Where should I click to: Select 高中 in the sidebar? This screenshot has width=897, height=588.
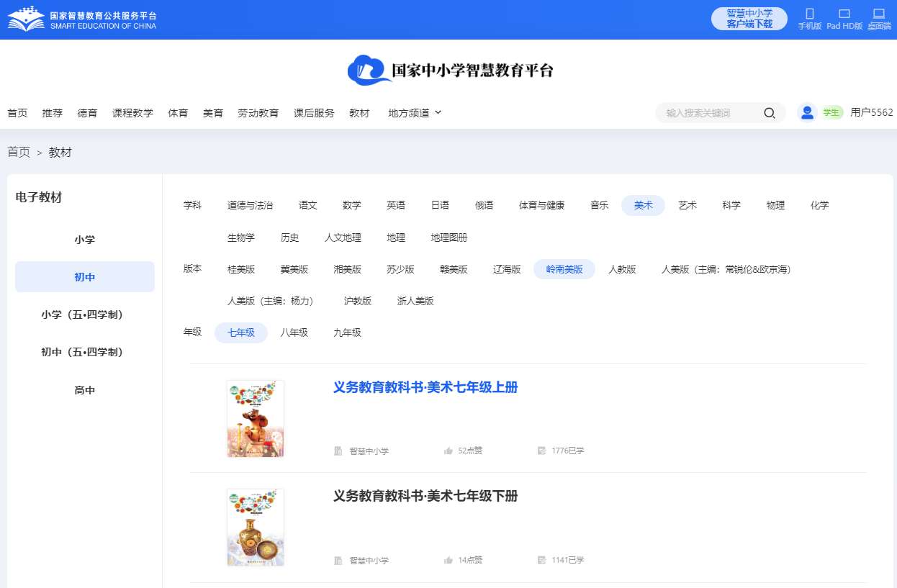pyautogui.click(x=85, y=390)
